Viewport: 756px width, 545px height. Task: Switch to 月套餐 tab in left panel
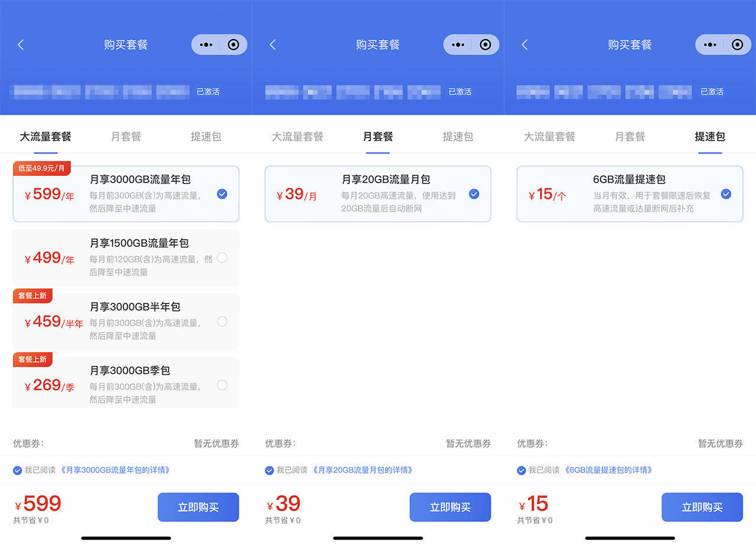click(x=126, y=136)
